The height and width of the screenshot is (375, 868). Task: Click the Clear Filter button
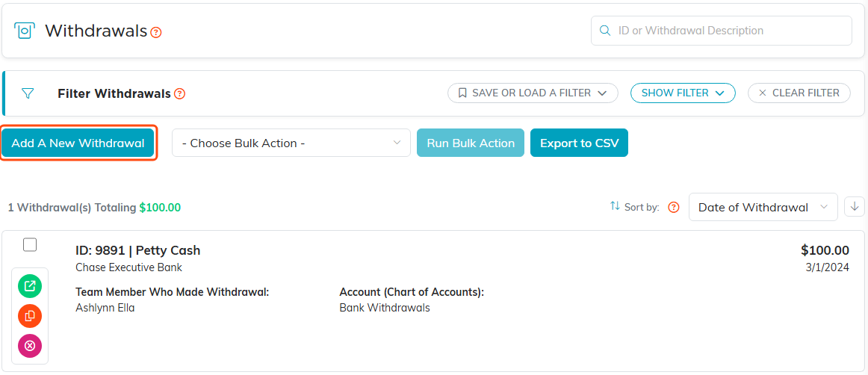799,93
